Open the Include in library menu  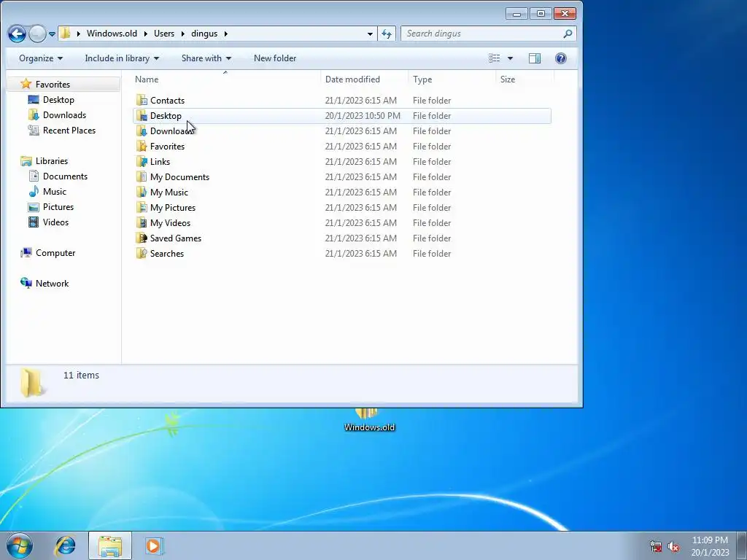point(122,58)
